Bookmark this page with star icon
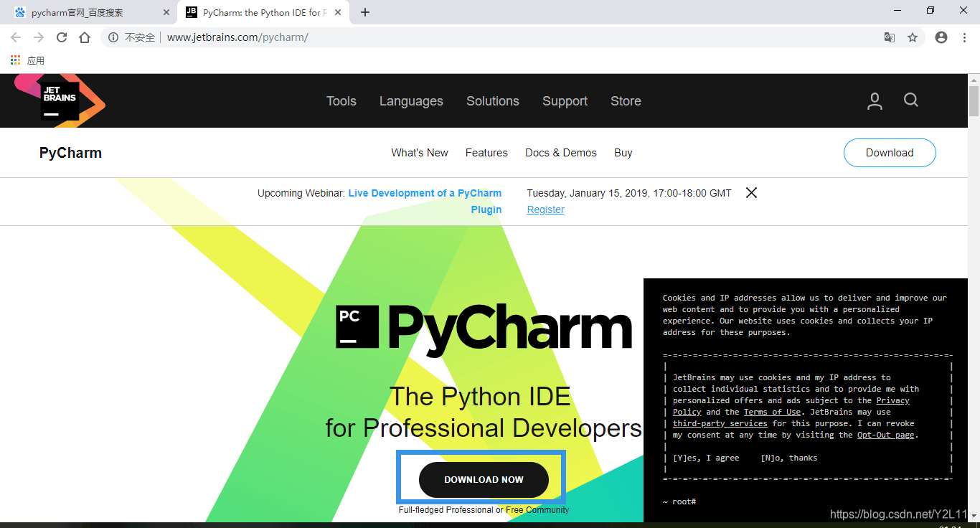 point(913,37)
